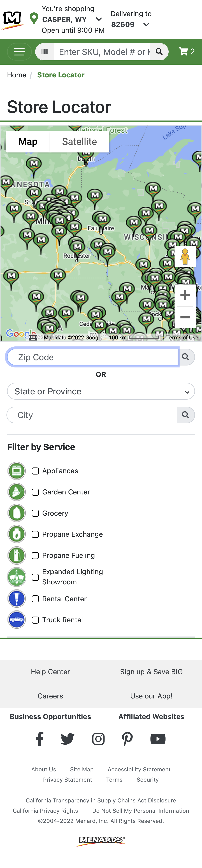Check the Propane Exchange service filter
The image size is (202, 868).
coord(35,534)
